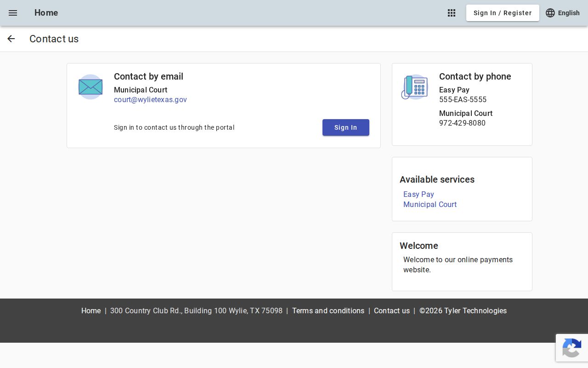The width and height of the screenshot is (588, 368).
Task: Click 'Sign in to contact us' text
Action: (174, 127)
